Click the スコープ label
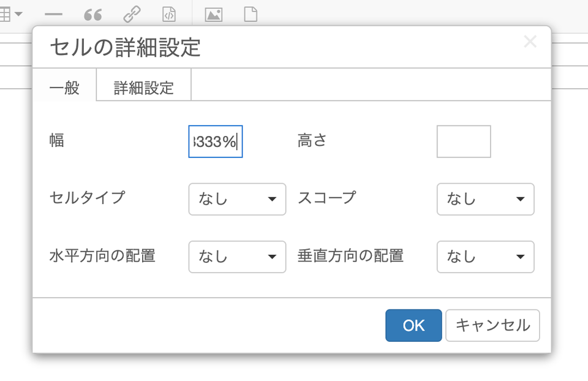This screenshot has height=381, width=588. click(x=326, y=198)
